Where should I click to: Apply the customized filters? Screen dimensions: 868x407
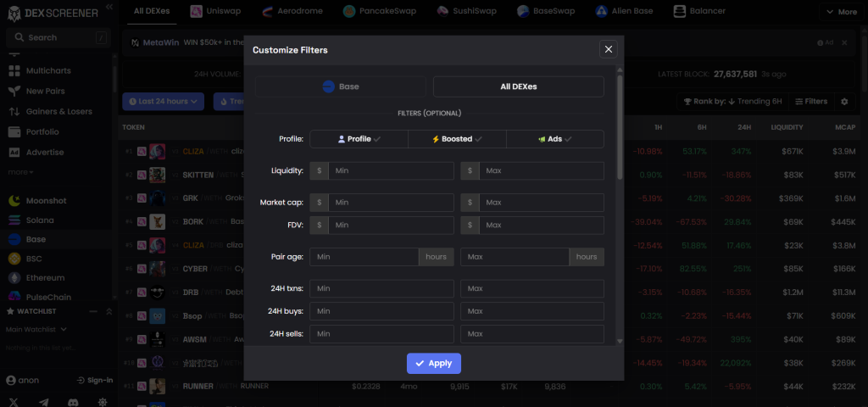(x=434, y=363)
